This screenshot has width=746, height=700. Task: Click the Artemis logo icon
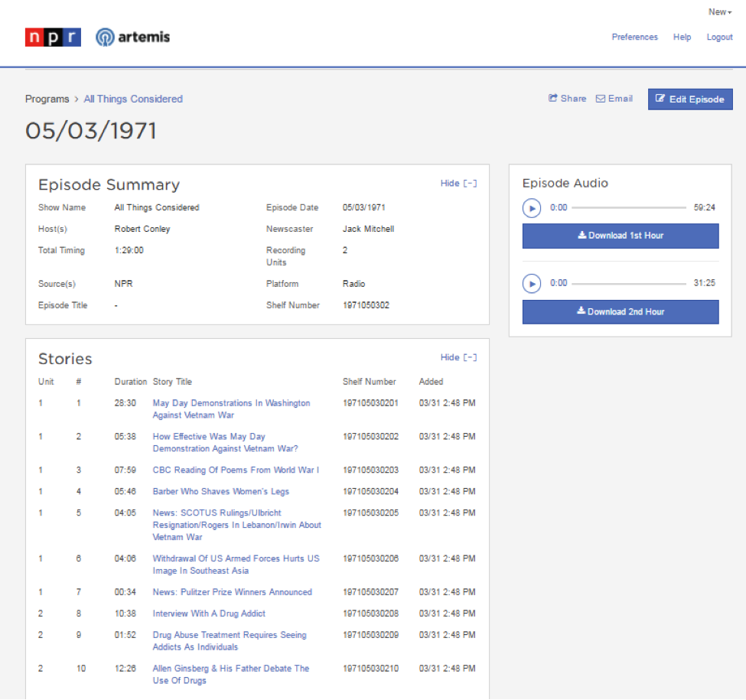click(x=105, y=37)
